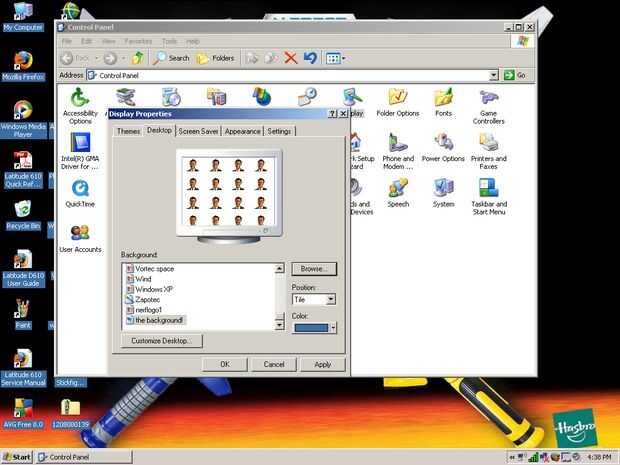Image resolution: width=620 pixels, height=465 pixels.
Task: Switch to the Screen Saver tab
Action: [x=198, y=131]
